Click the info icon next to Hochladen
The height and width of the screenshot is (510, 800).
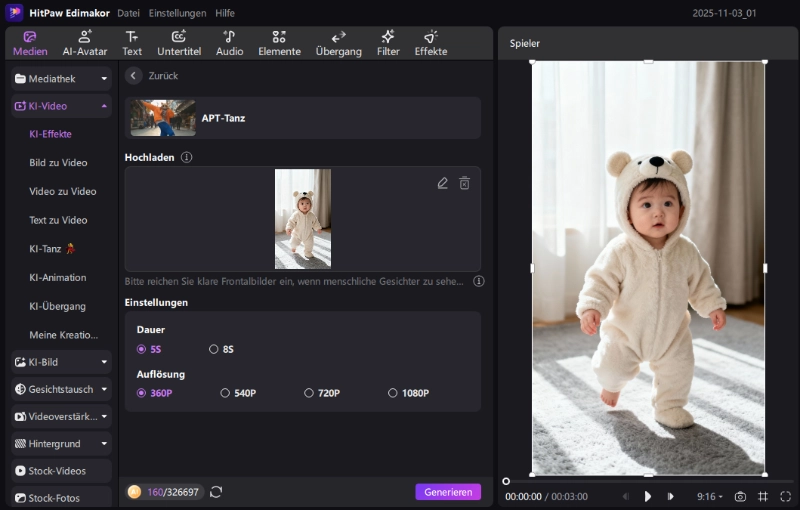point(186,157)
